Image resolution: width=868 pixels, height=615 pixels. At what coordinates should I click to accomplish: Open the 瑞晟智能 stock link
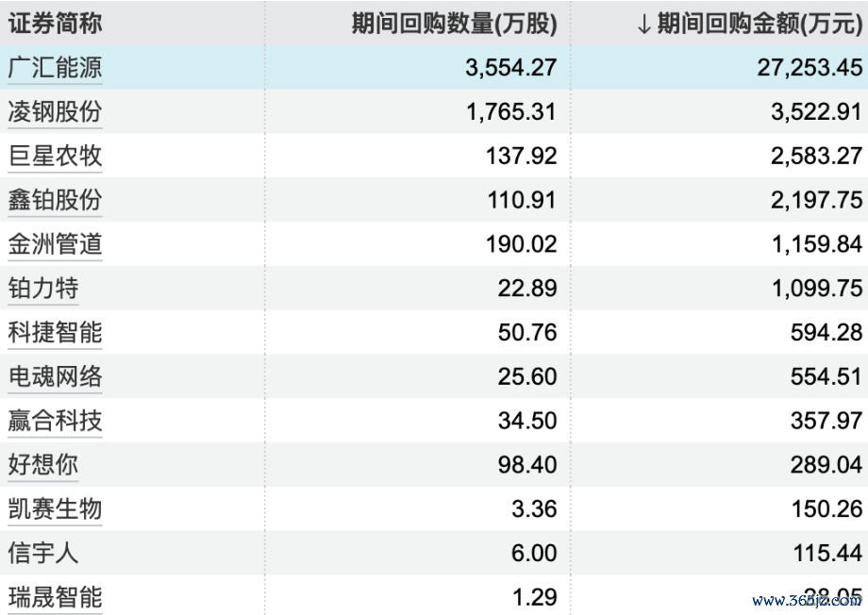[x=55, y=597]
